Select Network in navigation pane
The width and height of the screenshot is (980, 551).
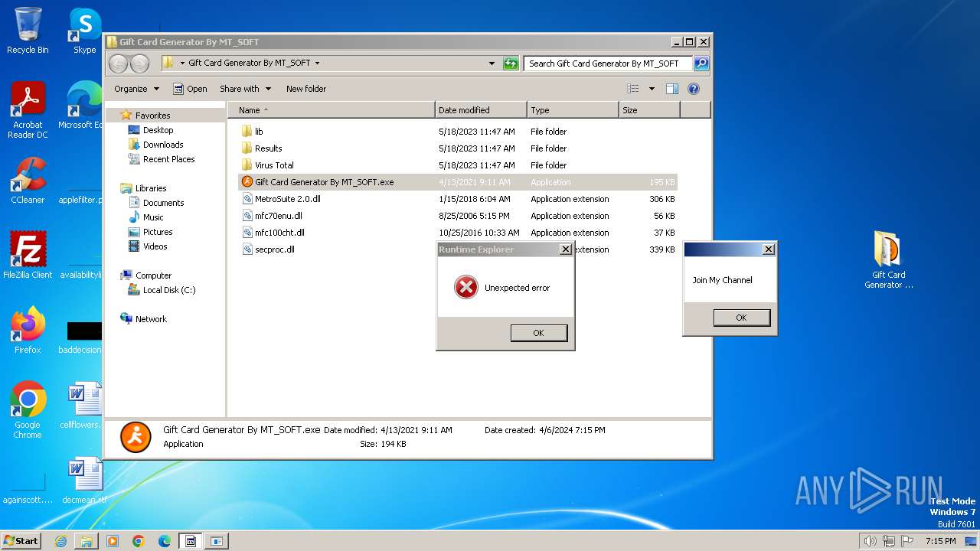[x=151, y=319]
